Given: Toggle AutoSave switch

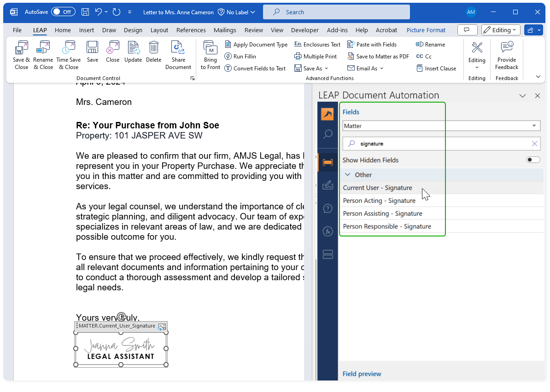Looking at the screenshot, I should [x=63, y=12].
